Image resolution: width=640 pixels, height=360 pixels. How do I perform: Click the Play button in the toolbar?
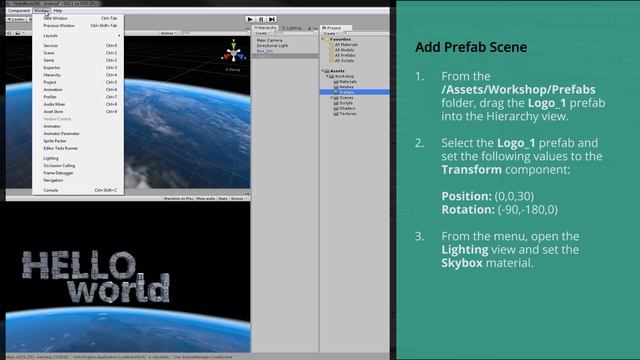(x=250, y=19)
